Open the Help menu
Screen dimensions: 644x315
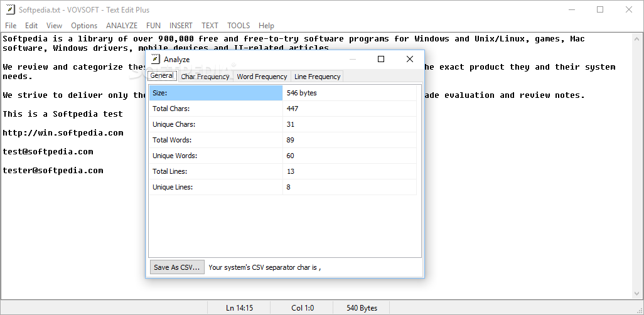[x=266, y=26]
